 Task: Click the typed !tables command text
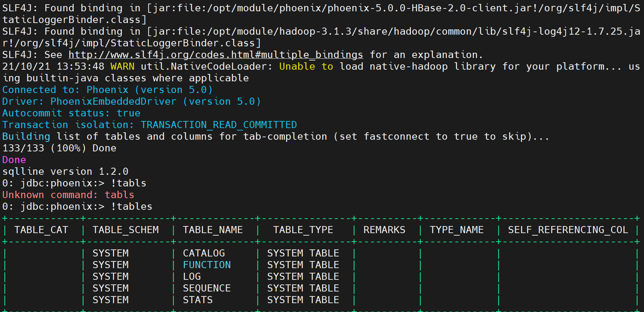[131, 207]
